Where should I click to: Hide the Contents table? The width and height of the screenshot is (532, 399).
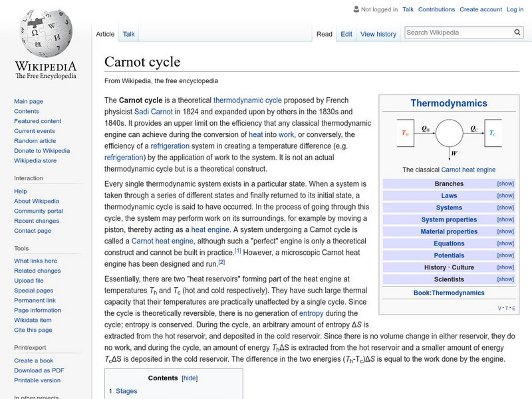190,378
